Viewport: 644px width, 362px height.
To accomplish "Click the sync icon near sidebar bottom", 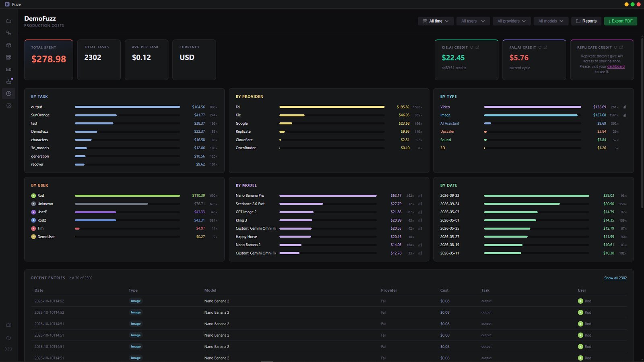I will (x=8, y=338).
